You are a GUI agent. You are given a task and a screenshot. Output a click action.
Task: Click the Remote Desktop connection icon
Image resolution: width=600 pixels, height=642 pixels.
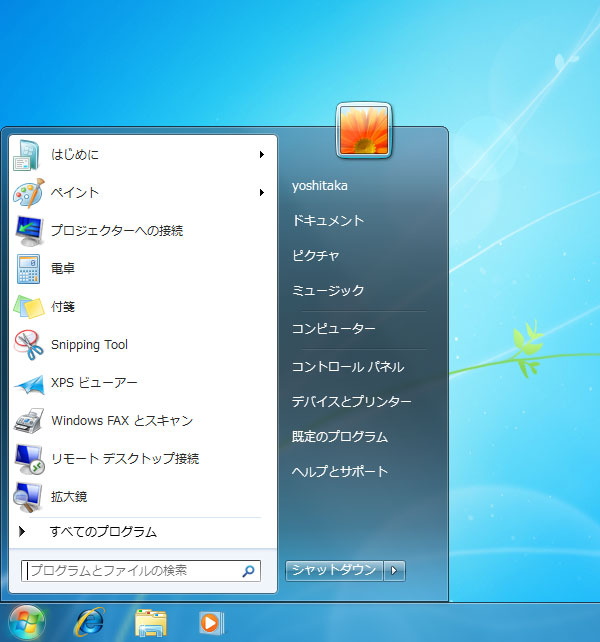tap(29, 459)
